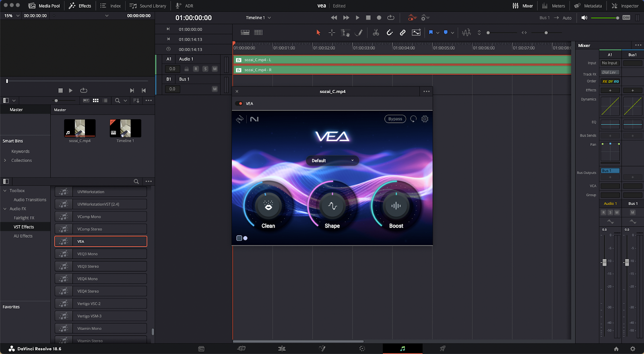Screen dimensions: 644x354
Task: Select AU Effects in the effects tree
Action: [23, 236]
